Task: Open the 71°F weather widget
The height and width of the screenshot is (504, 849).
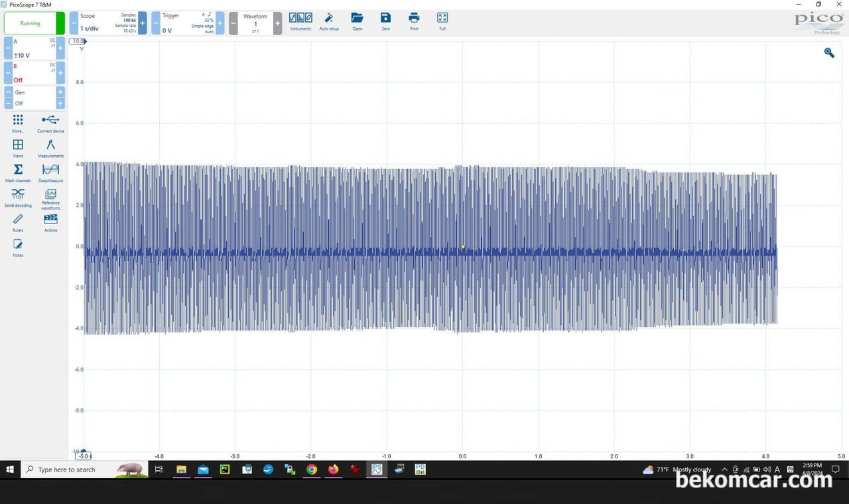Action: coord(677,470)
